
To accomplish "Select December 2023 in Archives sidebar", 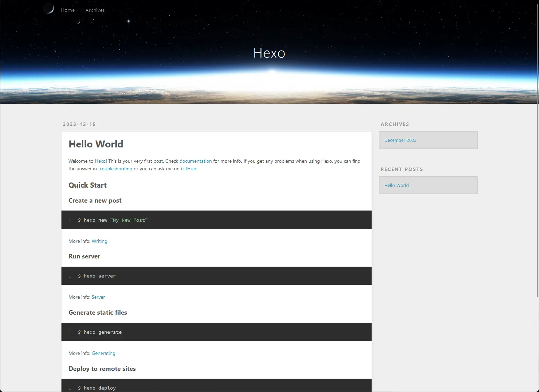I will 400,140.
